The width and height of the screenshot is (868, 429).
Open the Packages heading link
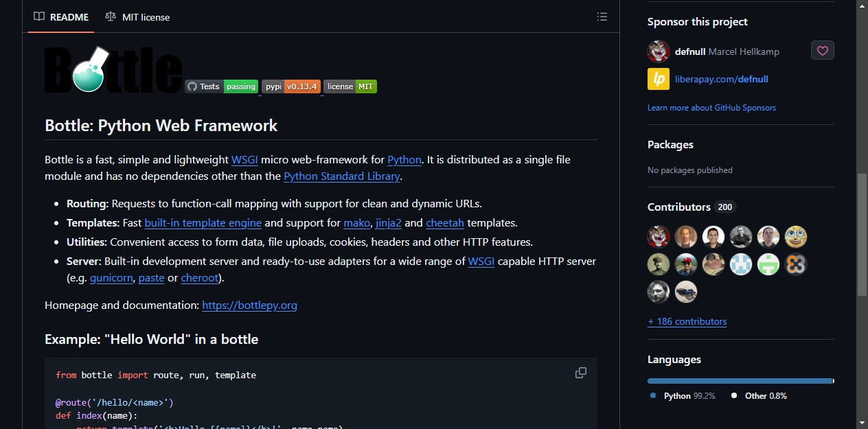pyautogui.click(x=670, y=144)
